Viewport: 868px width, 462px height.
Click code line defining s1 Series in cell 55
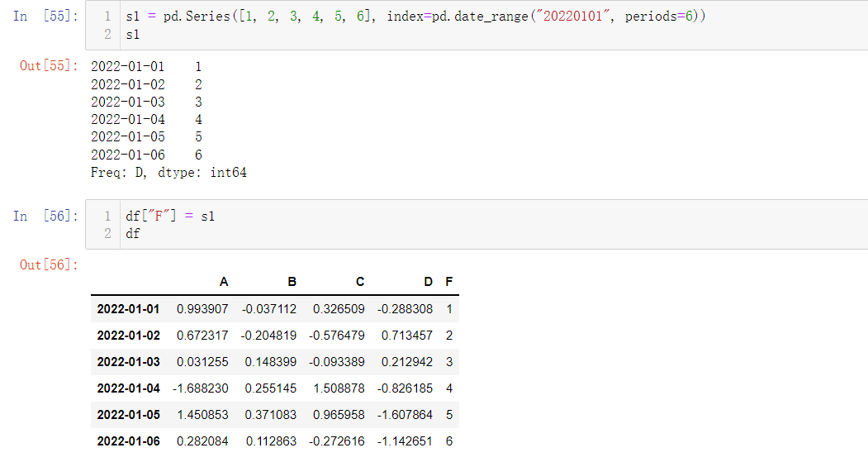415,16
